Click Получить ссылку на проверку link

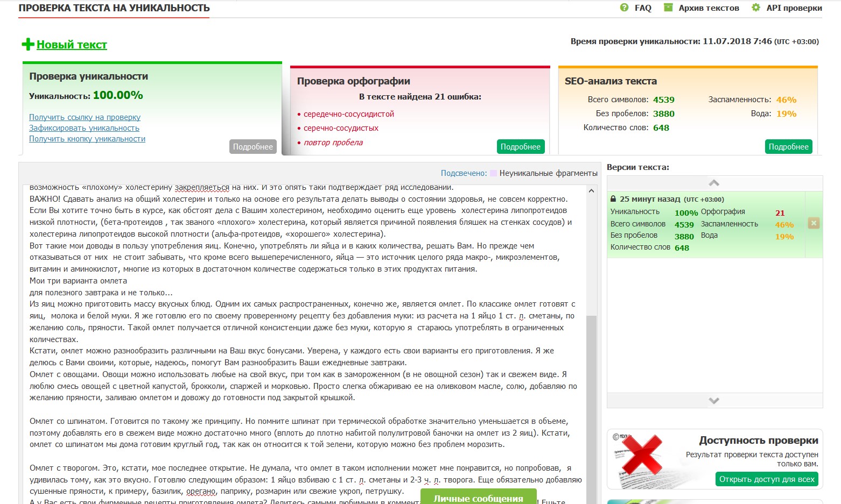(85, 117)
